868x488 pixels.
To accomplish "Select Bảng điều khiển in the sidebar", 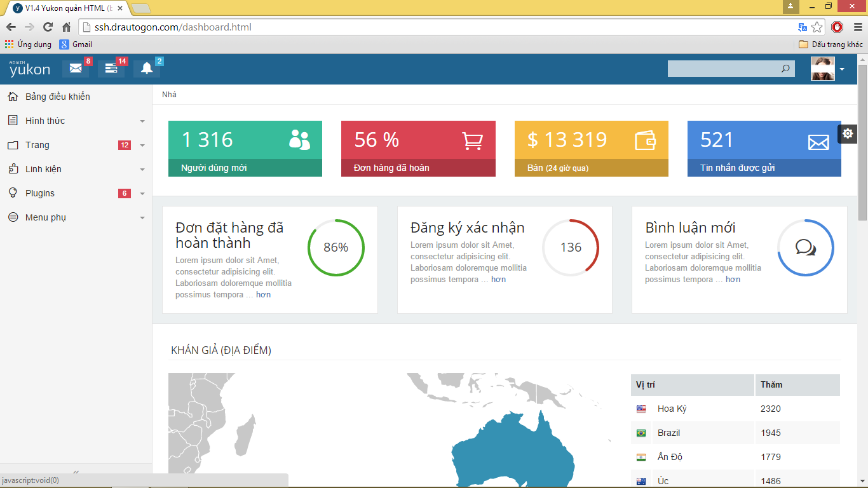I will tap(57, 97).
